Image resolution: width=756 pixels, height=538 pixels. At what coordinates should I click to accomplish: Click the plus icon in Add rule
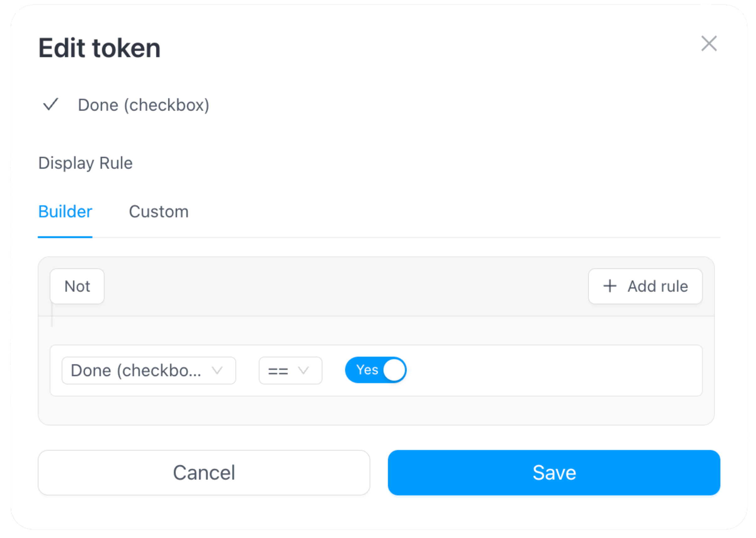coord(610,286)
